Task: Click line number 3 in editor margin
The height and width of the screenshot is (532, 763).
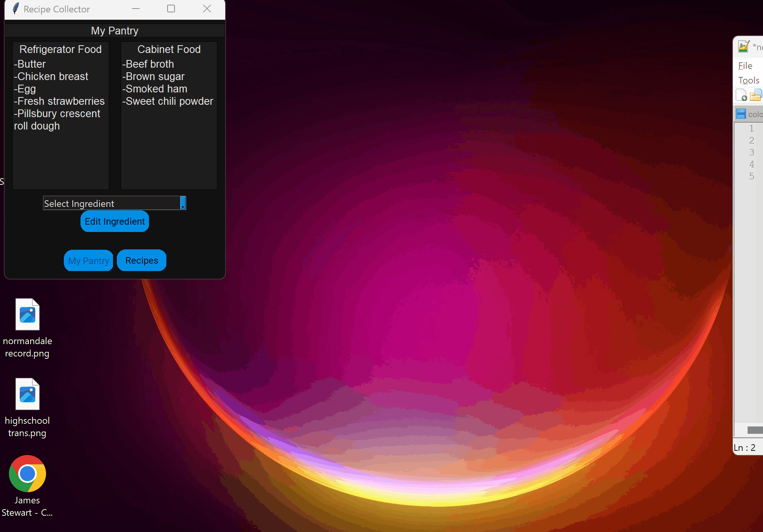Action: point(751,152)
